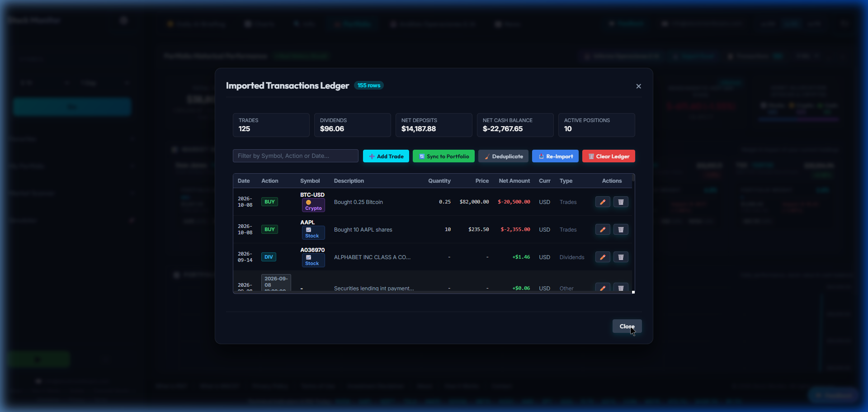Delete the AAPL trade row

tap(621, 230)
